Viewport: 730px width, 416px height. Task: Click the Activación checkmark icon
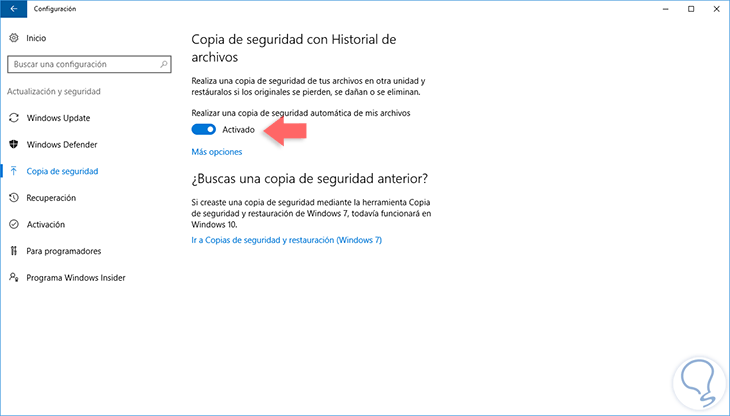click(14, 224)
